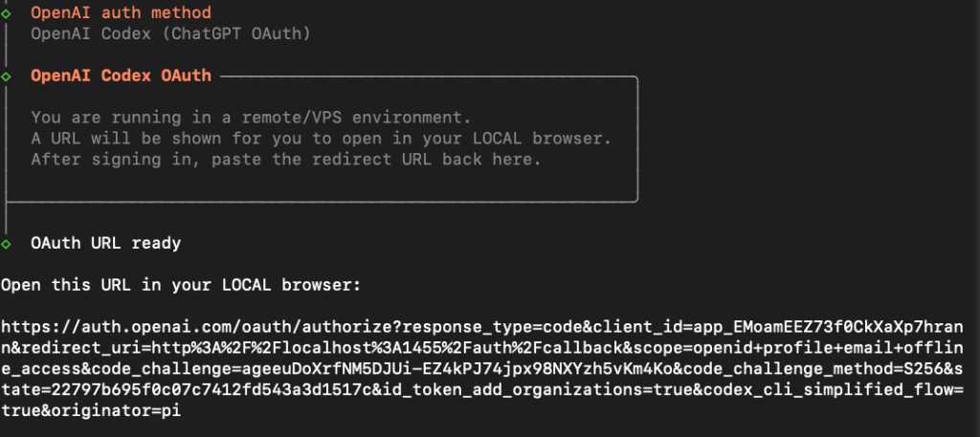
Task: Click the "paste the redirect URL back here" line
Action: click(286, 160)
